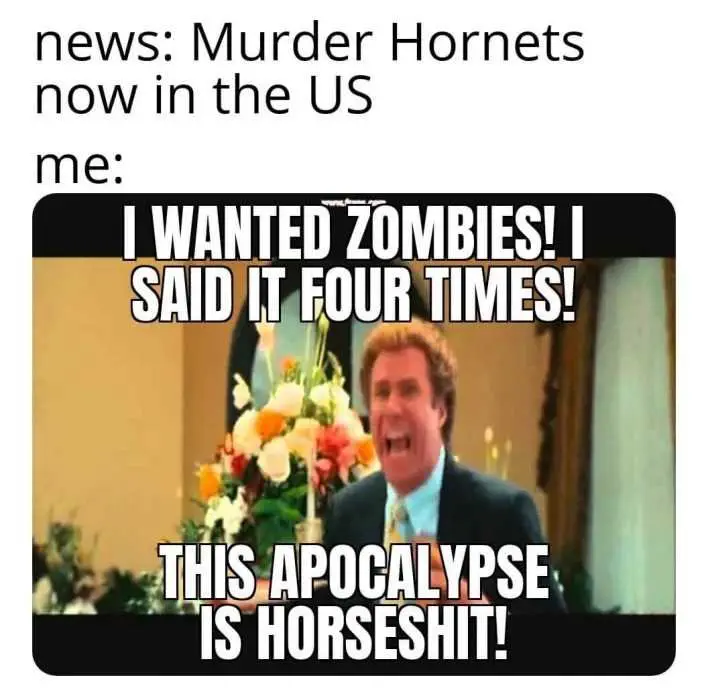
Task: Select the "me:" caption text
Action: tap(79, 168)
